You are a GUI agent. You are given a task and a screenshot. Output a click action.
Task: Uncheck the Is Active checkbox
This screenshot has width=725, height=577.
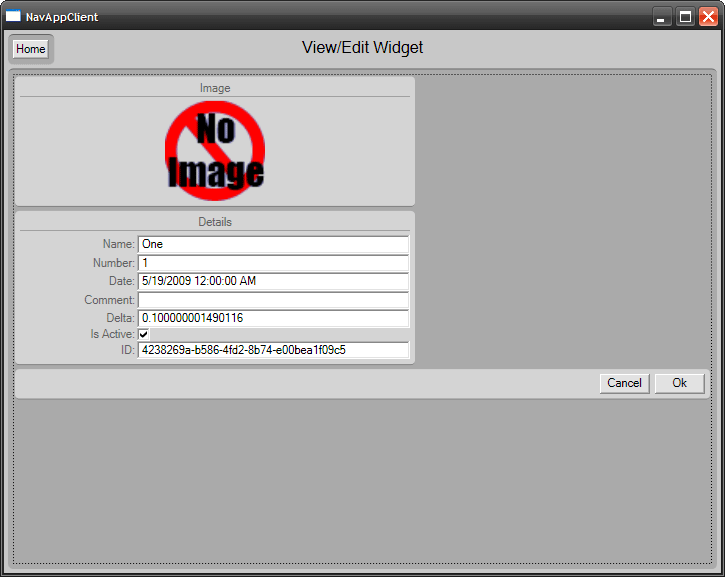tap(144, 334)
